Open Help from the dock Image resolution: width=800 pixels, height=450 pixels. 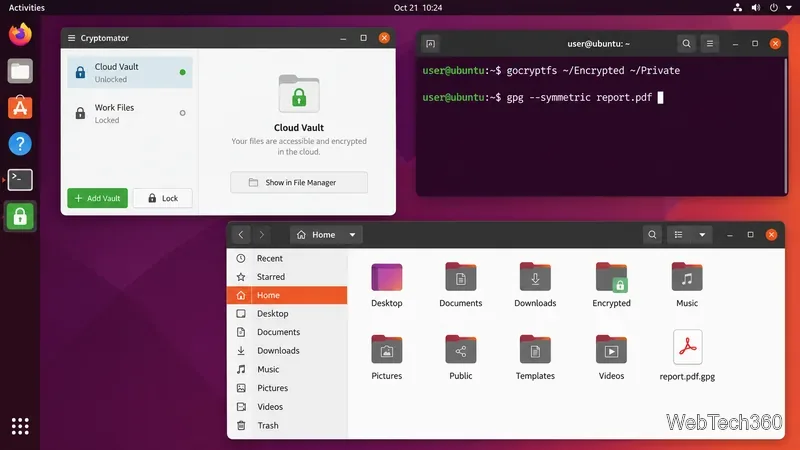click(20, 144)
